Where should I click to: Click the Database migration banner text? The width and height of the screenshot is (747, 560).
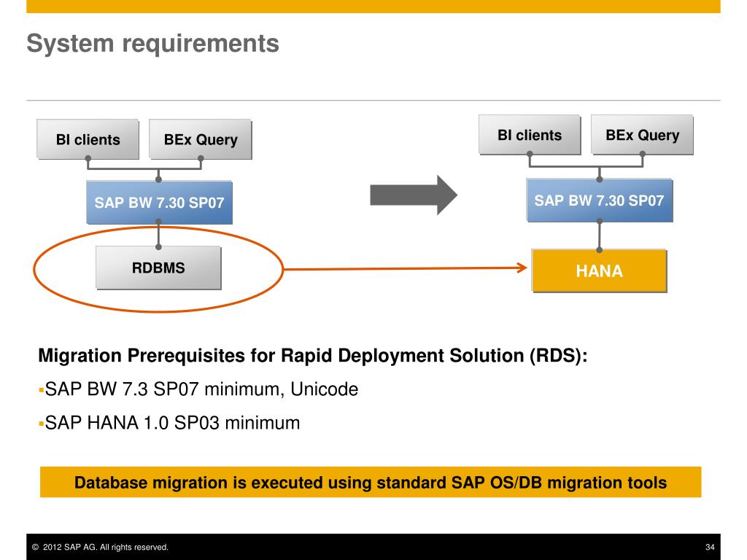point(371,483)
